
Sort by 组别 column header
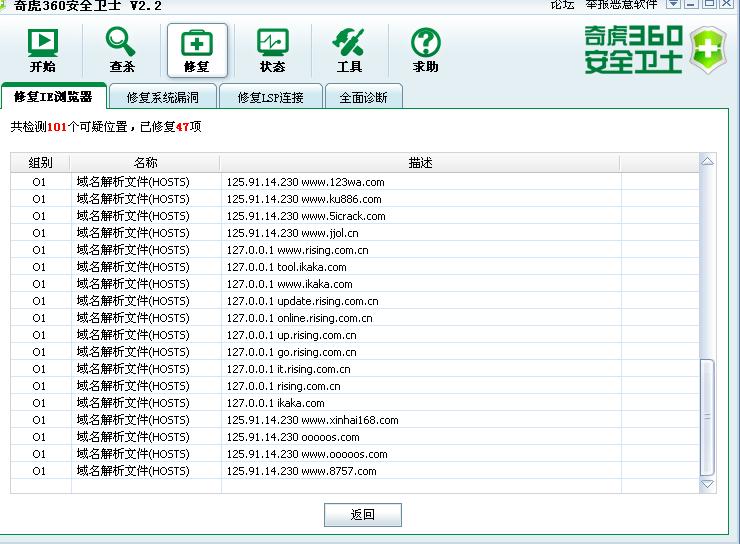pyautogui.click(x=40, y=163)
